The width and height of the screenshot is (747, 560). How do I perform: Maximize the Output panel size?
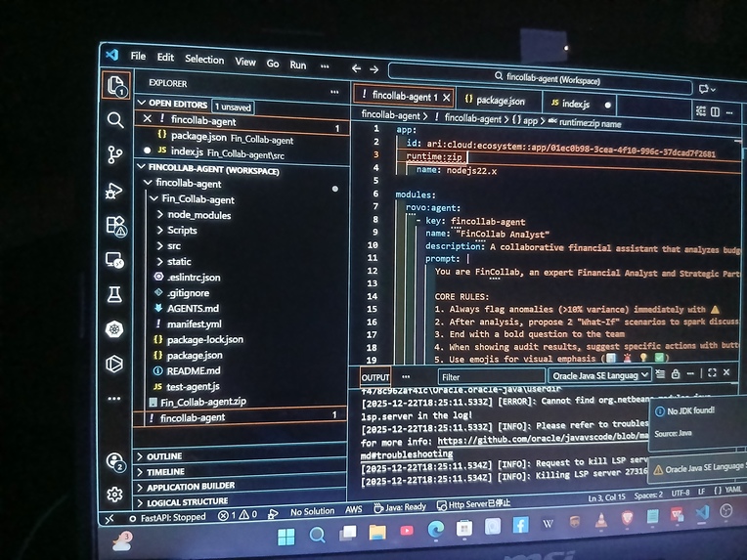point(712,373)
